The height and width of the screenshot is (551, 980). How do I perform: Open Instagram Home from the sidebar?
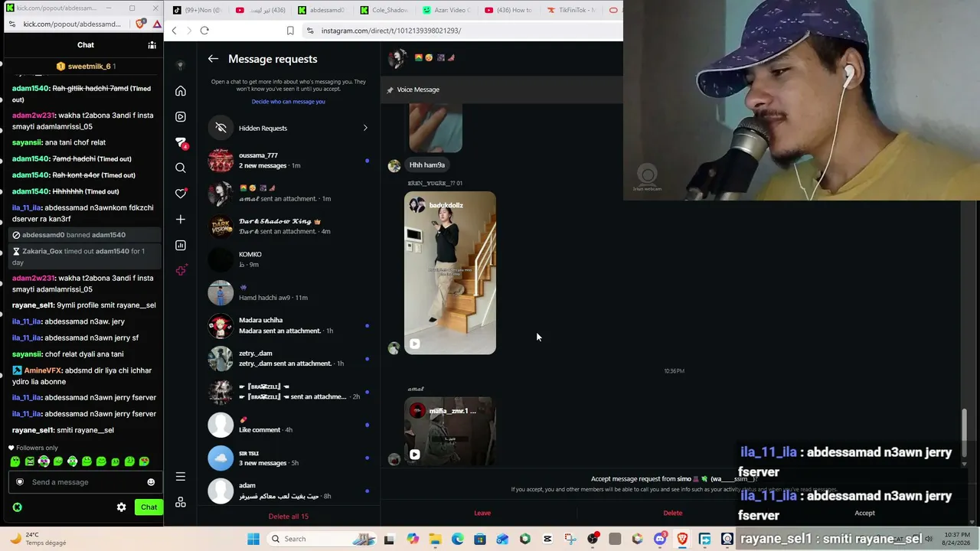click(181, 91)
